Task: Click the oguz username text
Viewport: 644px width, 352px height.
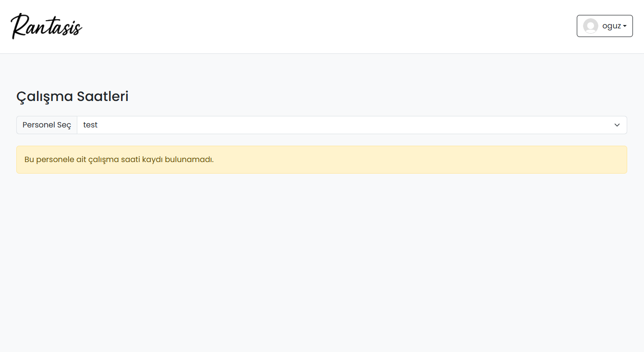Action: pyautogui.click(x=611, y=26)
